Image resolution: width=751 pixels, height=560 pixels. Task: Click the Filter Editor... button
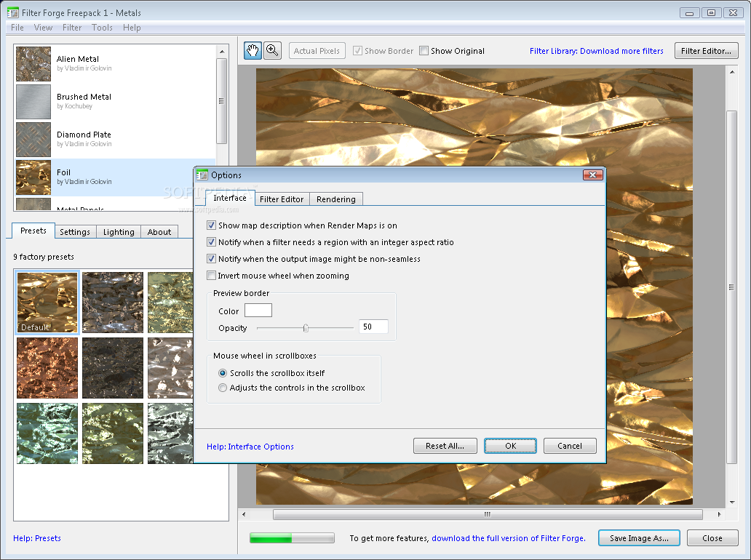pyautogui.click(x=707, y=50)
